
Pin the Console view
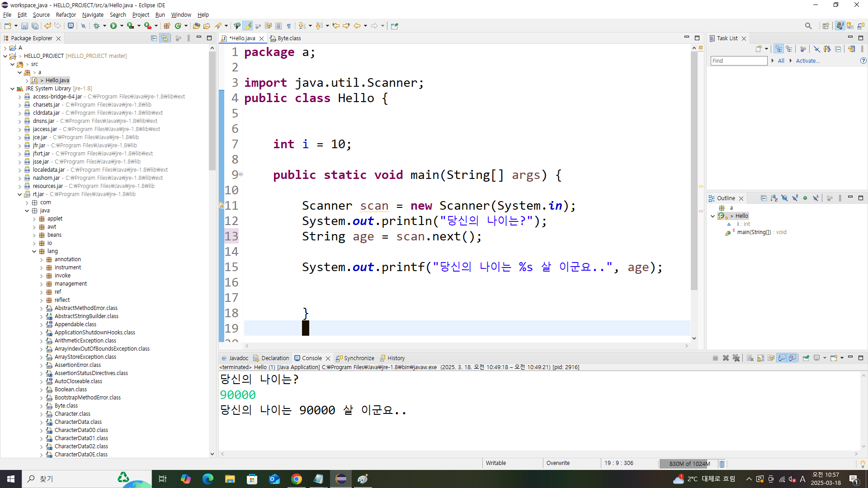point(806,358)
